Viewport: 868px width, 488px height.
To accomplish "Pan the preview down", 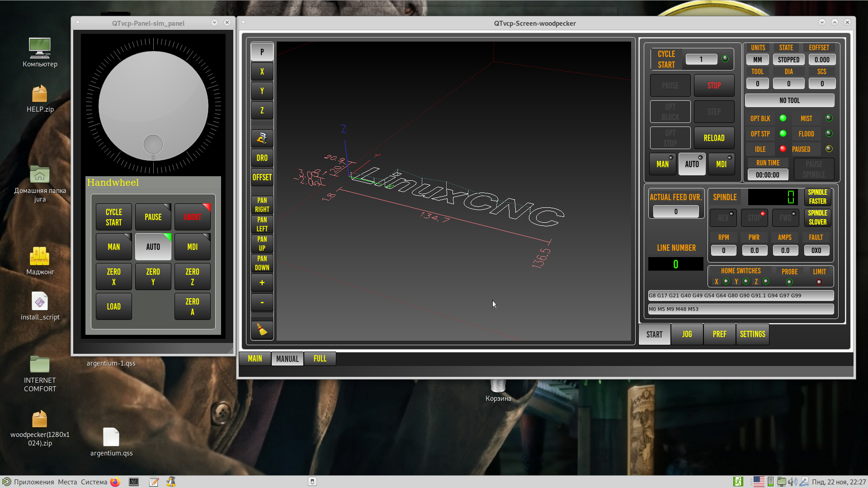I will coord(262,263).
